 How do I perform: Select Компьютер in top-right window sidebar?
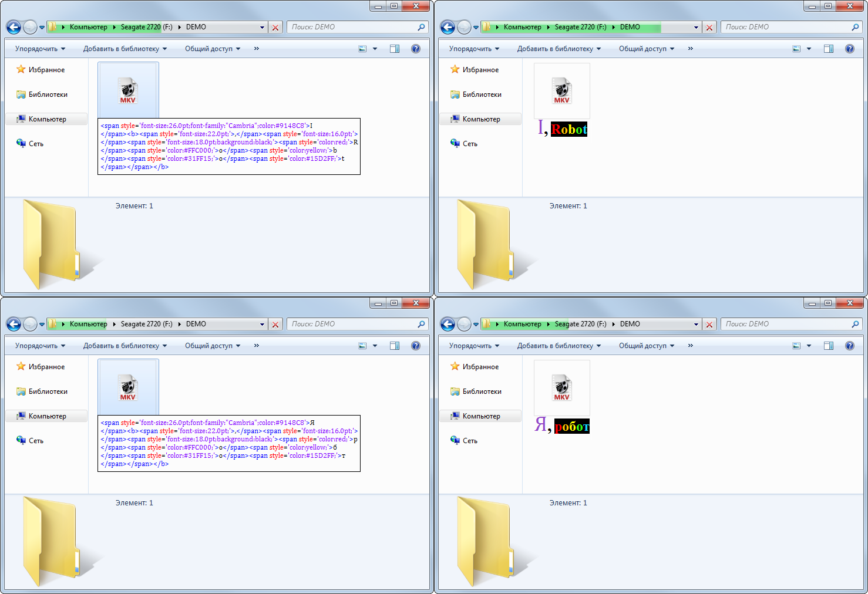point(480,119)
